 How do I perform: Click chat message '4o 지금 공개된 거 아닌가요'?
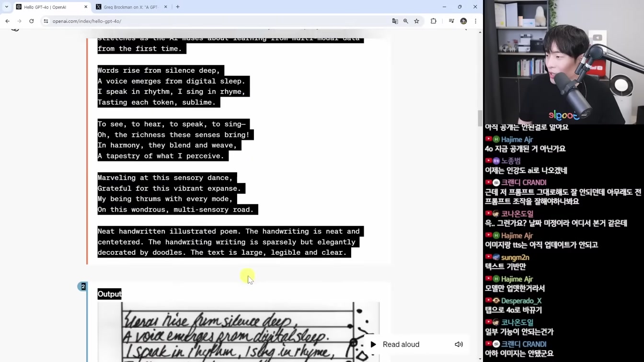[525, 148]
